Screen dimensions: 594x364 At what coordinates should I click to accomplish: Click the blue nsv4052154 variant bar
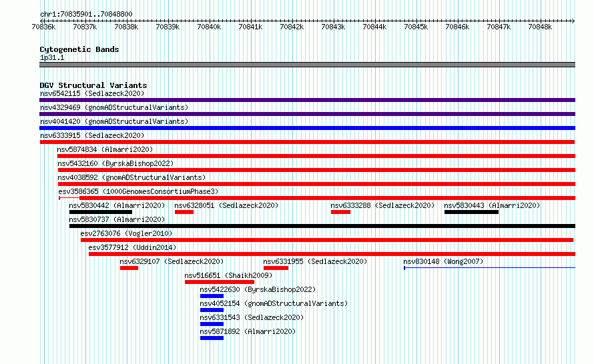212,310
